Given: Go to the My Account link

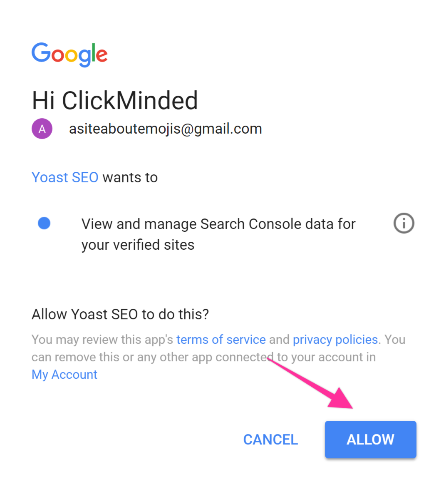Looking at the screenshot, I should pos(64,375).
